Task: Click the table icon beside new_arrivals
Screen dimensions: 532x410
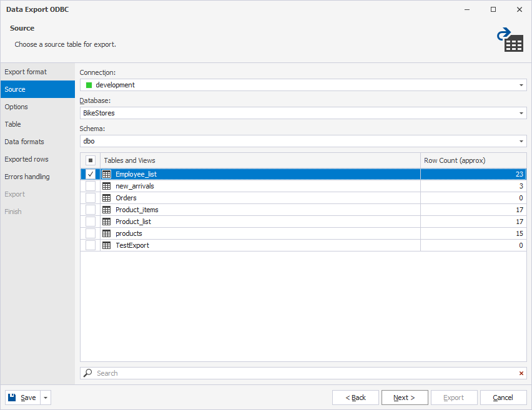Action: (x=107, y=186)
